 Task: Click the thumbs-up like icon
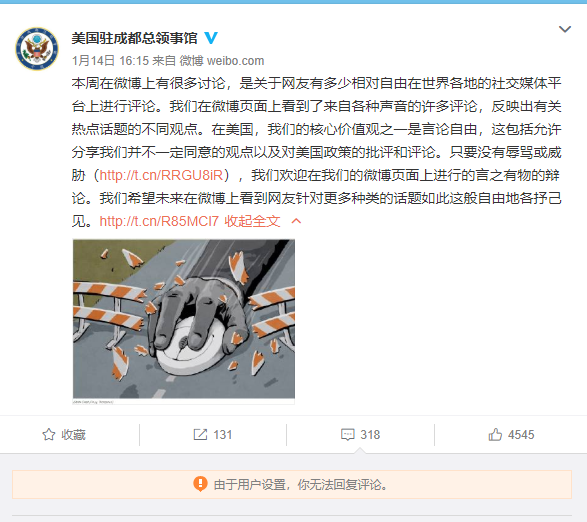[x=495, y=435]
